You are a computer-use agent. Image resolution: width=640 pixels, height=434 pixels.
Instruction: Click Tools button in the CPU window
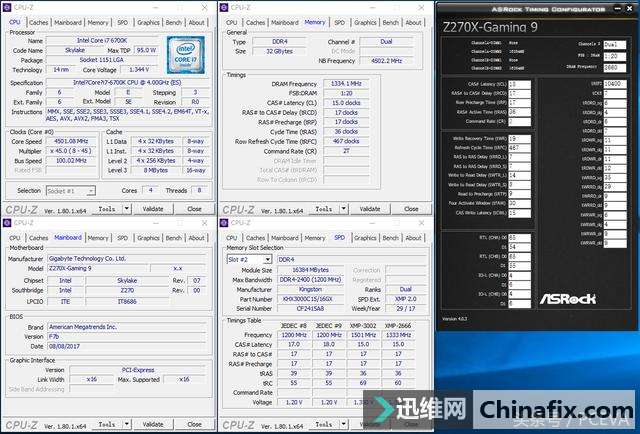(107, 209)
